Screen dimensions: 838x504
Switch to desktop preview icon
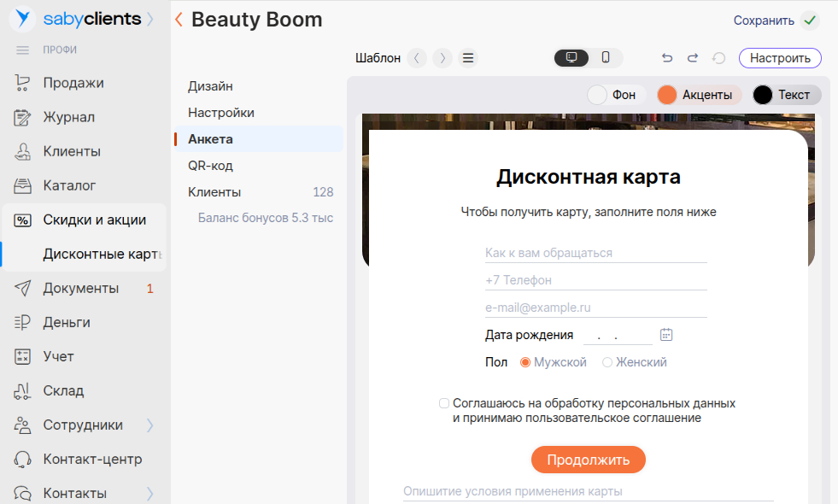(571, 58)
